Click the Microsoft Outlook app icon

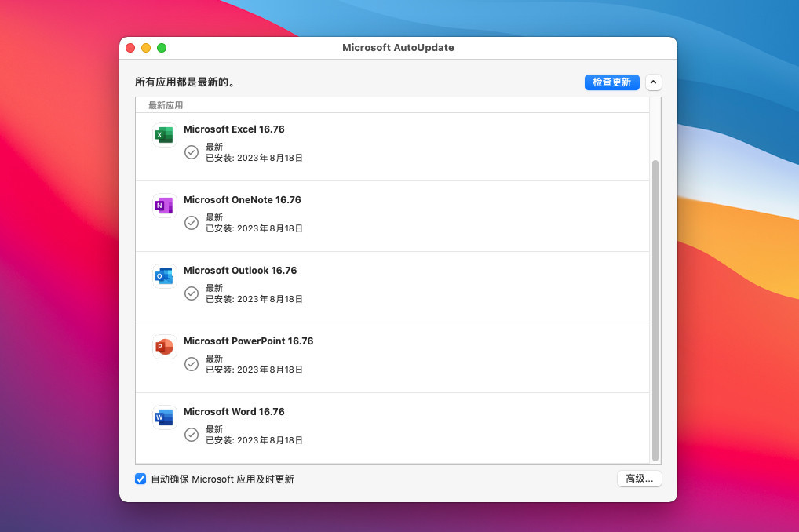(x=164, y=276)
